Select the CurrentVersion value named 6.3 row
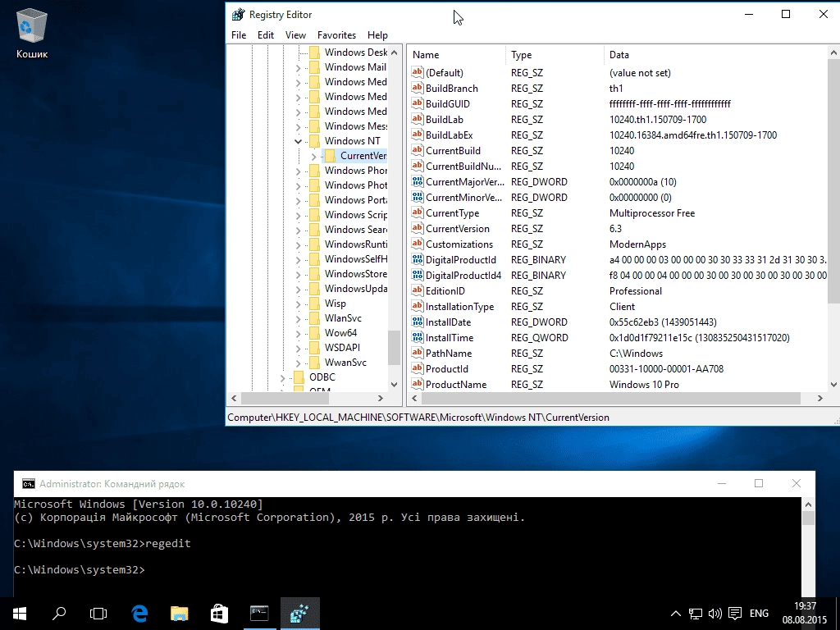This screenshot has width=840, height=630. pos(619,228)
